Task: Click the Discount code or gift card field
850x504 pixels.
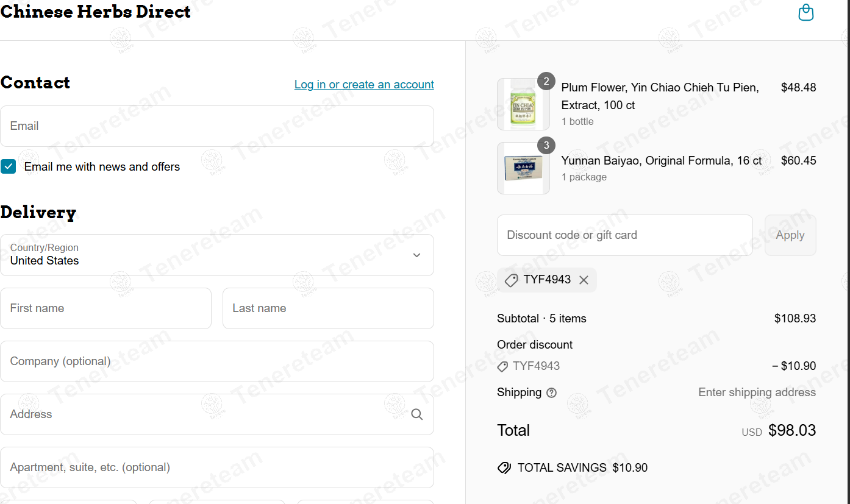Action: [x=624, y=235]
